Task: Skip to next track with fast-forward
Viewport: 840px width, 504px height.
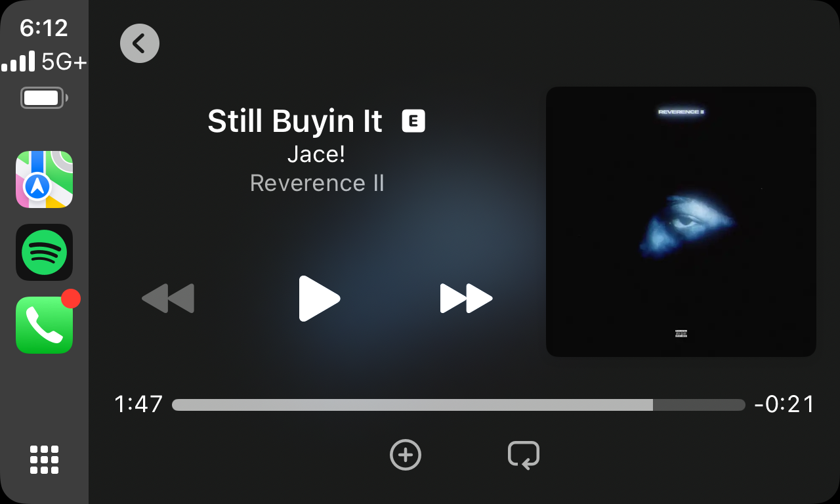Action: pos(466,299)
